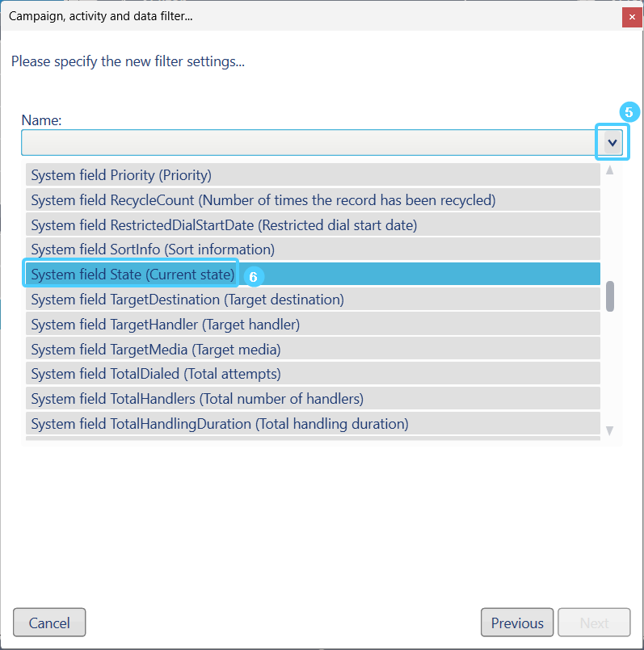Open the Name dropdown arrow
Screen dimensions: 644x650
tap(612, 143)
